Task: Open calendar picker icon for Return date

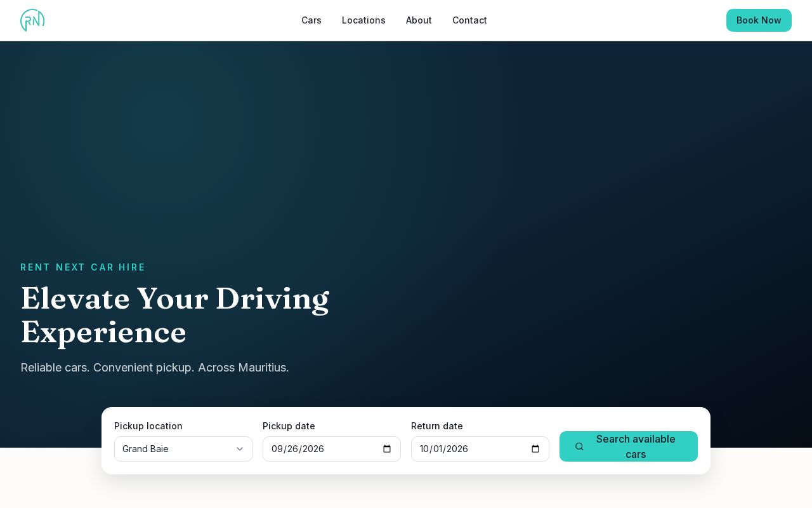Action: click(535, 449)
